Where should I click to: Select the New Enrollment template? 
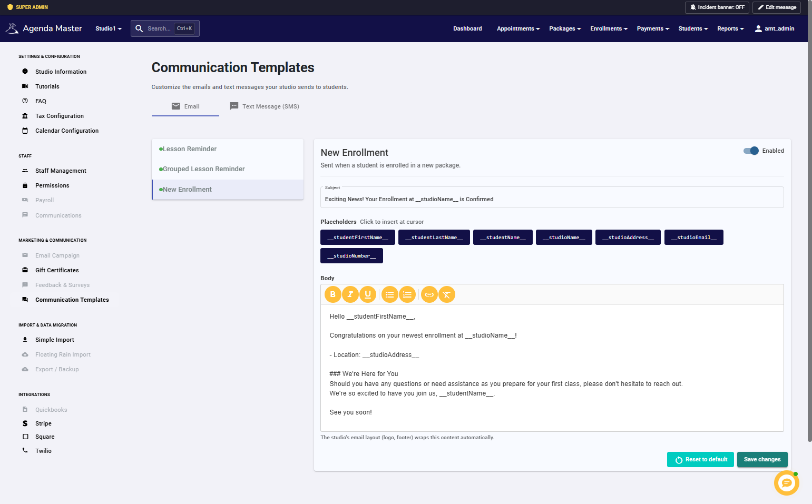click(228, 190)
